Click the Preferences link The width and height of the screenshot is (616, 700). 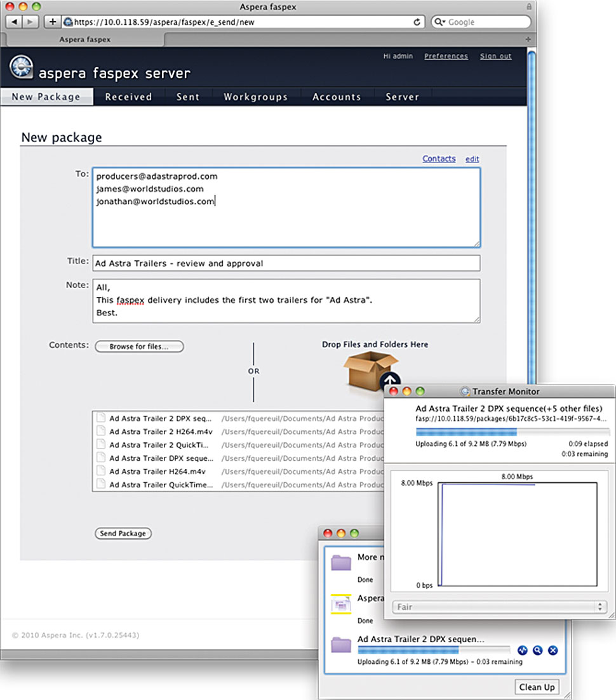tap(446, 56)
